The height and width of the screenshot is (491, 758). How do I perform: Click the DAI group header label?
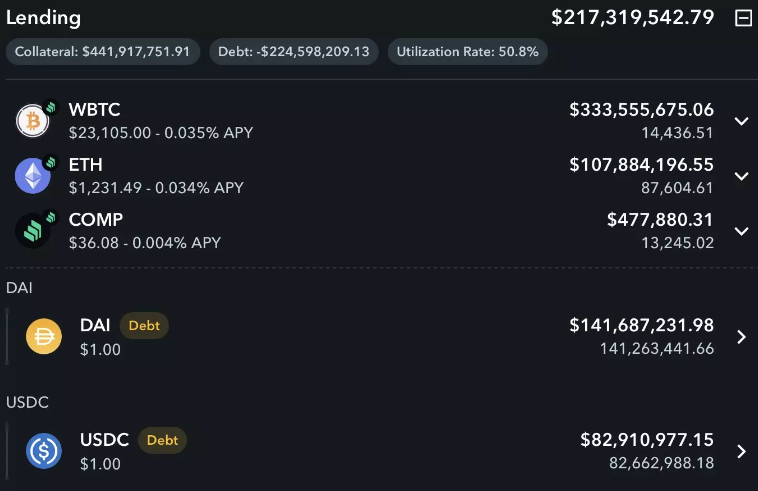tap(19, 287)
